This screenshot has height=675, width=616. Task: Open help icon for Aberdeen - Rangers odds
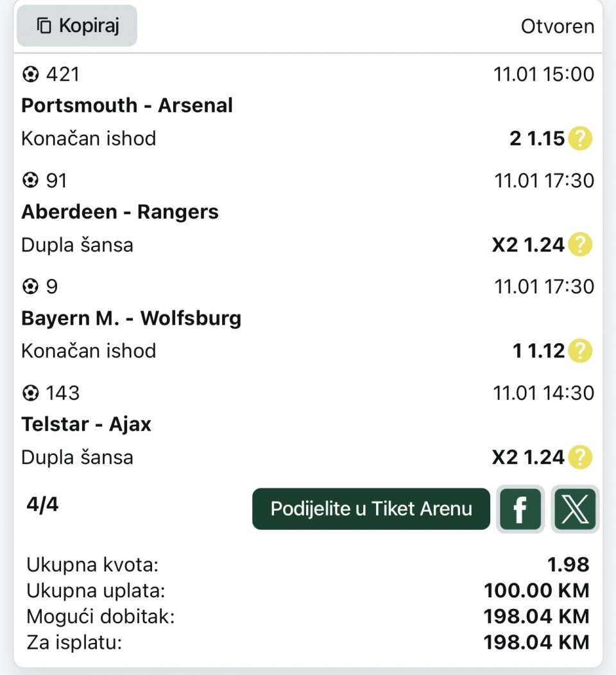(580, 244)
